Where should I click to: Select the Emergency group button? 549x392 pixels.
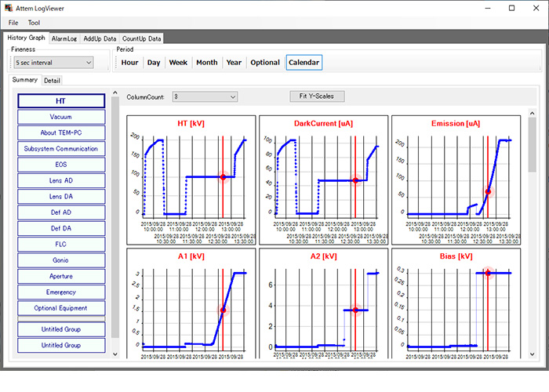pos(61,292)
